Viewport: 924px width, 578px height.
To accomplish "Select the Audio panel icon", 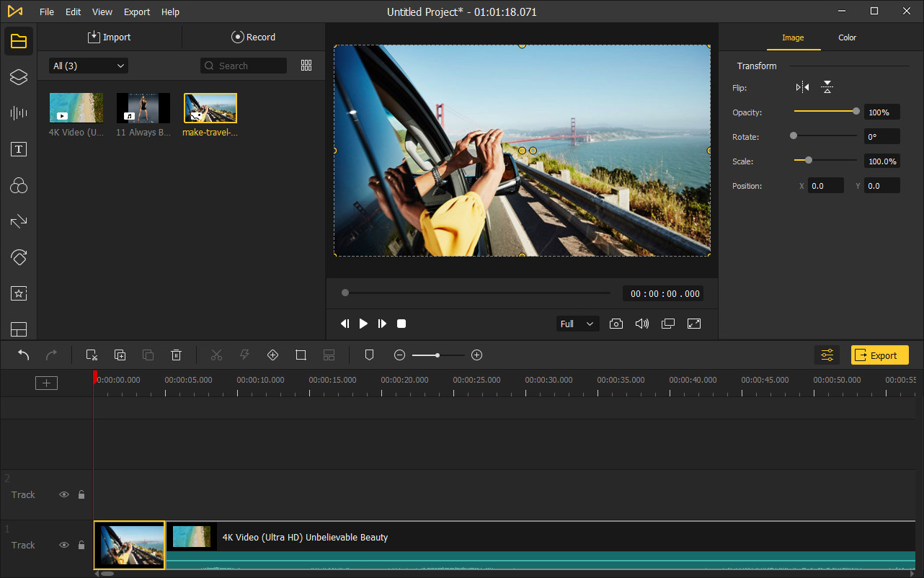I will 18,112.
